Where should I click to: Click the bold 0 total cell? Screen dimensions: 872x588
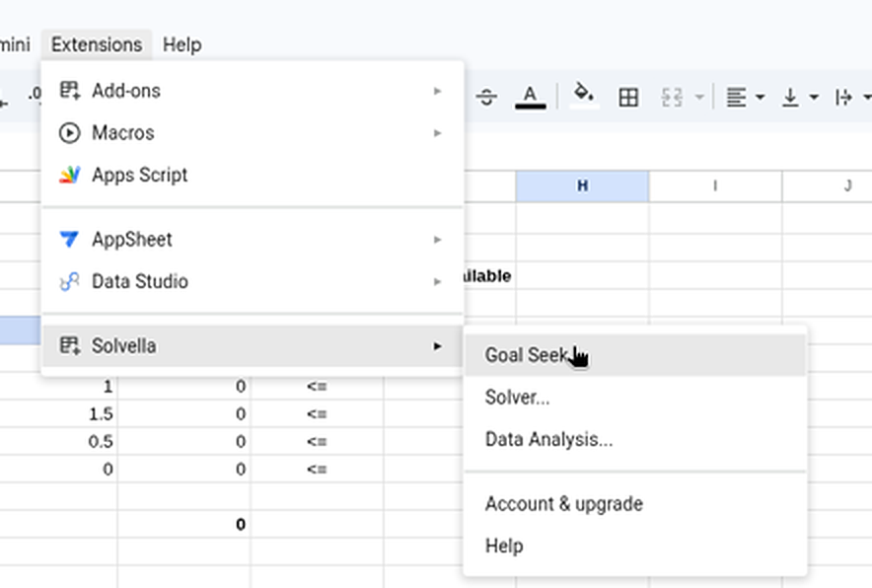[x=184, y=525]
